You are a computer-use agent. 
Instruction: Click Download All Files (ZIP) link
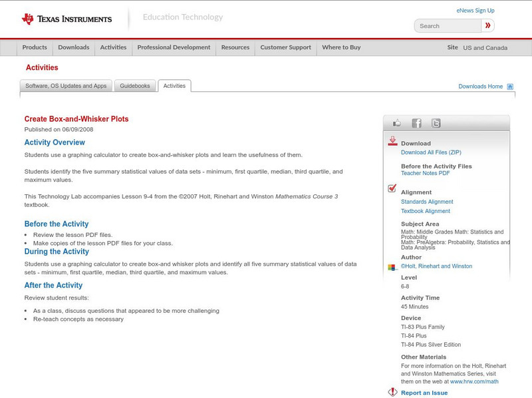(x=431, y=152)
